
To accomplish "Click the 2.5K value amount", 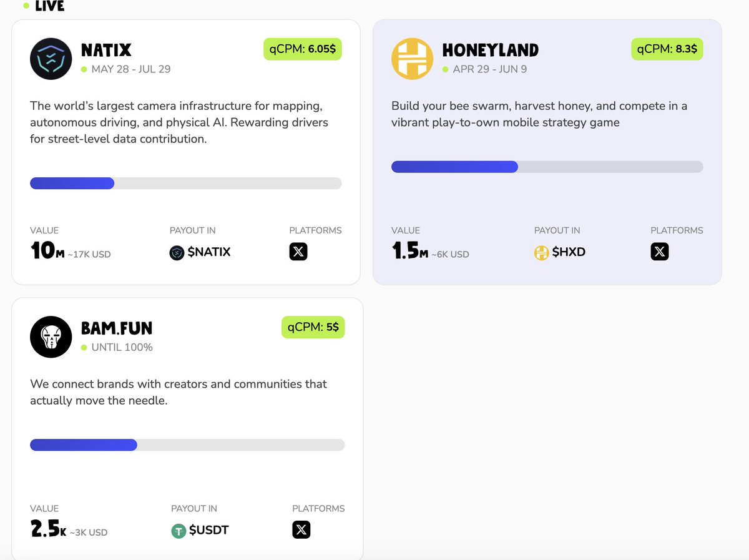I will 48,529.
